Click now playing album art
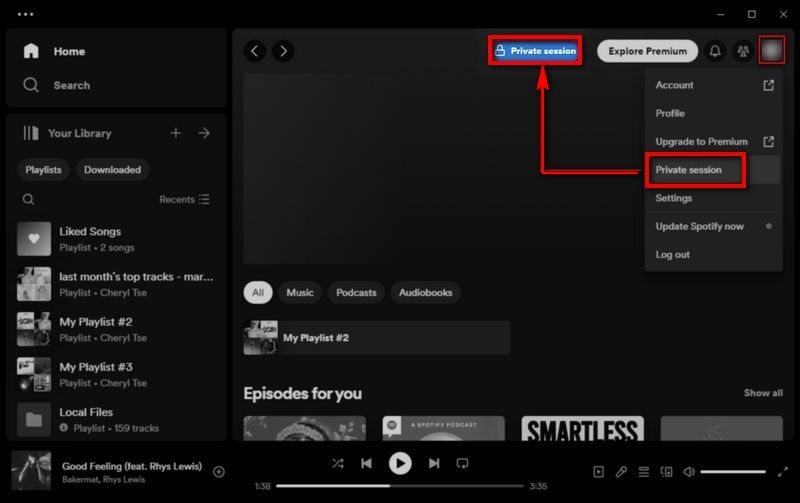This screenshot has width=800, height=503. coord(31,470)
